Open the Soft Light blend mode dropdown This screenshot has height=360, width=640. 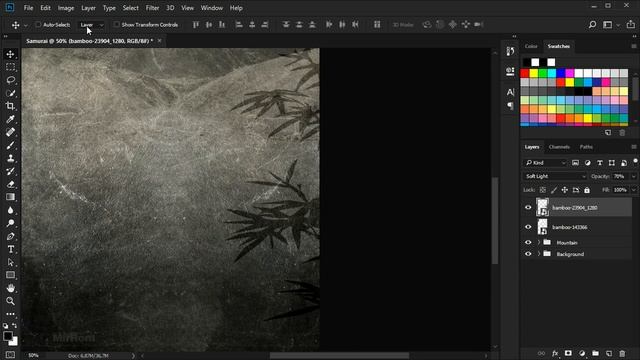click(x=555, y=176)
